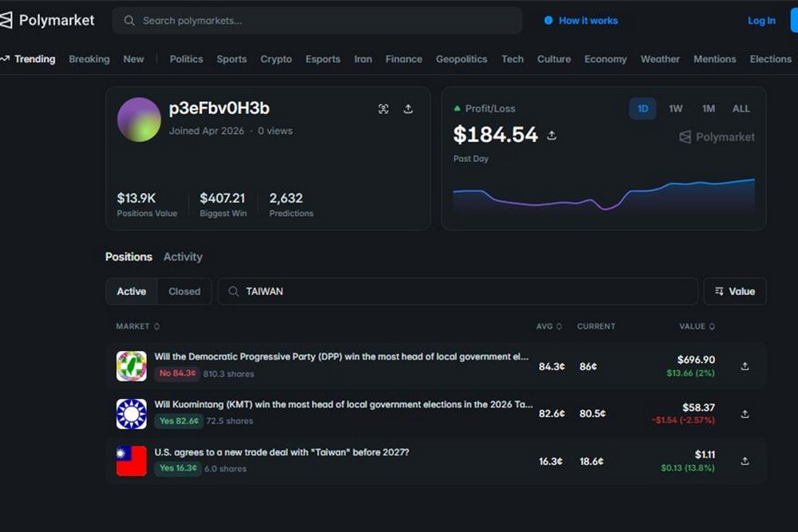Share the DPP position row
Image resolution: width=798 pixels, height=532 pixels.
coord(745,366)
